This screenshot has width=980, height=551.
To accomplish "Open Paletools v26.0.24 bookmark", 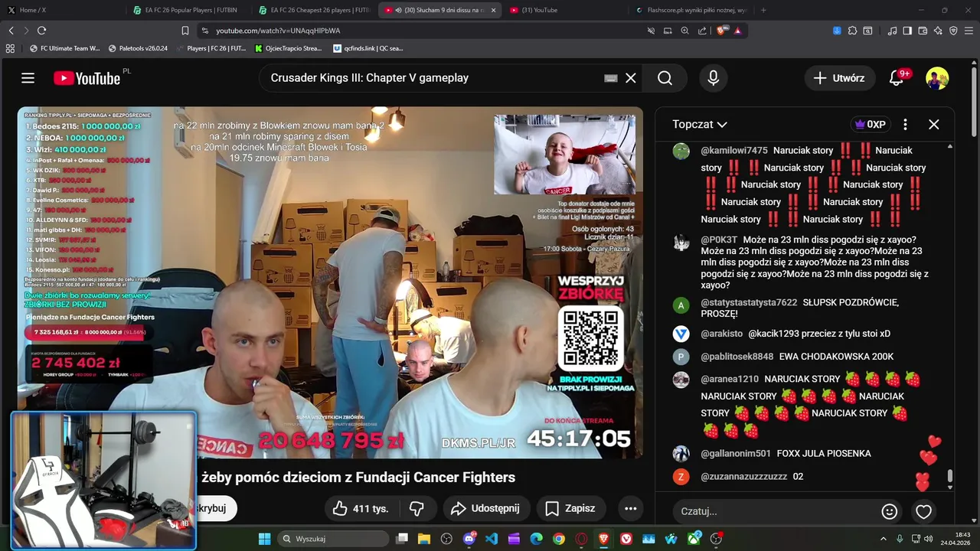I will tap(139, 48).
